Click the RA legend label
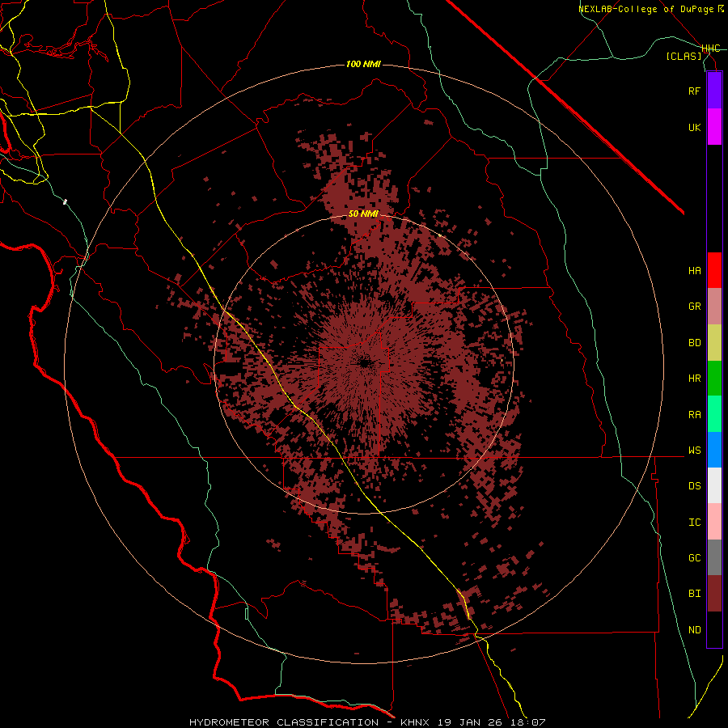 pyautogui.click(x=694, y=415)
